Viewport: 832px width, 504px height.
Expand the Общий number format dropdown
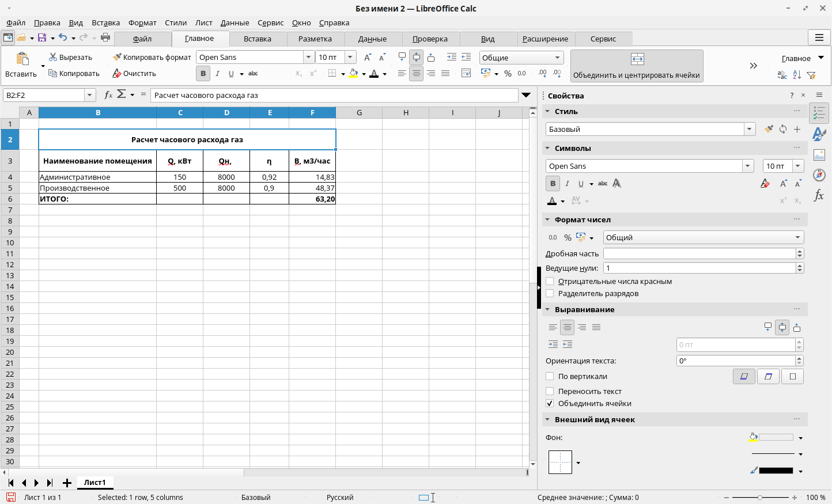pyautogui.click(x=797, y=238)
